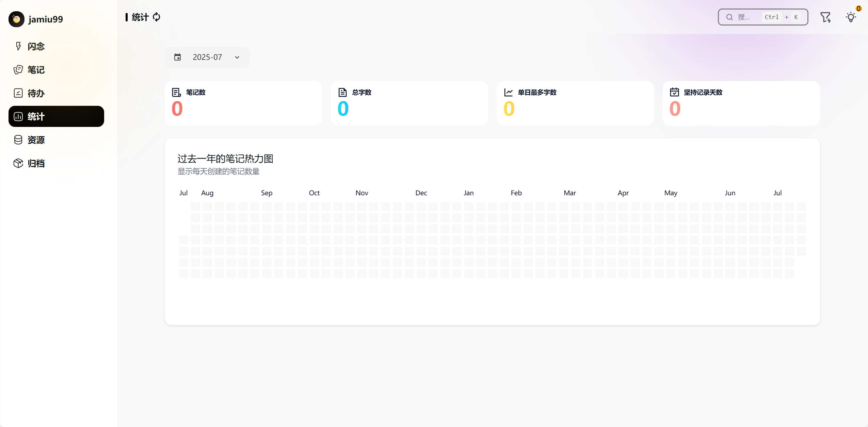Click the 坚持记录天数 calendar check icon
The width and height of the screenshot is (868, 427).
click(x=674, y=92)
